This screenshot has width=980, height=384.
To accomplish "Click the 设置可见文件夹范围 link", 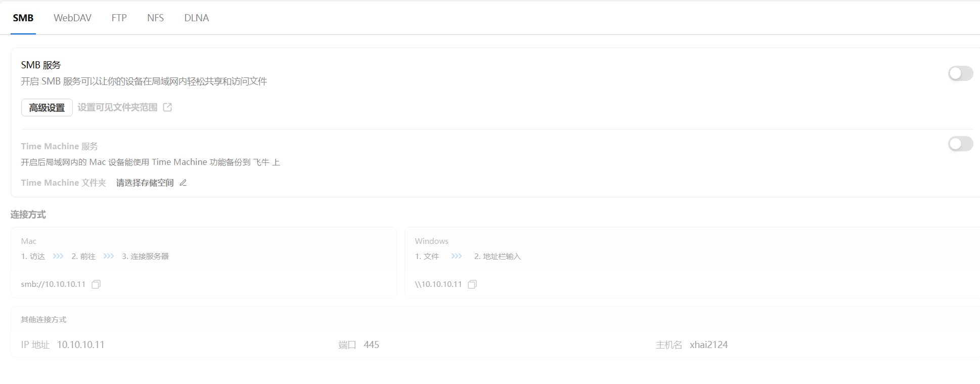I will point(117,107).
